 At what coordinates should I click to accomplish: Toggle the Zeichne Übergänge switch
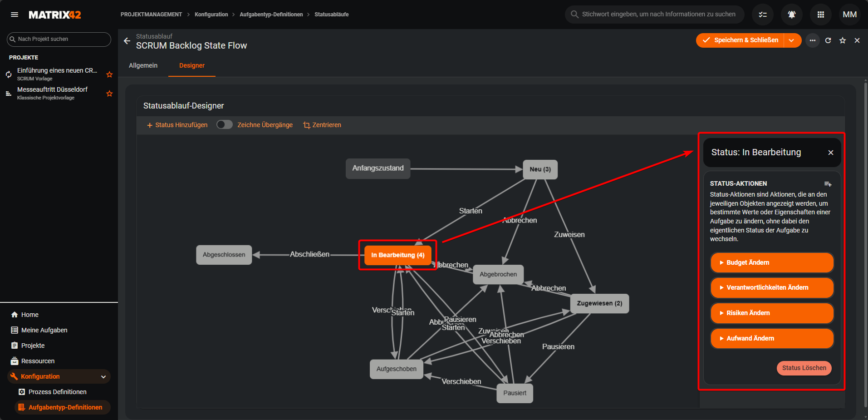[224, 125]
